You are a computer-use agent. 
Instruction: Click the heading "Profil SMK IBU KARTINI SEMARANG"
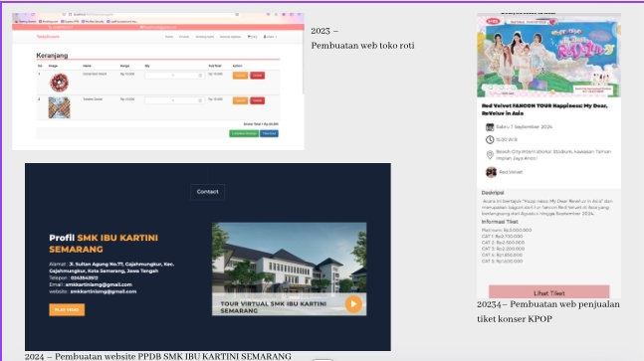coord(104,244)
